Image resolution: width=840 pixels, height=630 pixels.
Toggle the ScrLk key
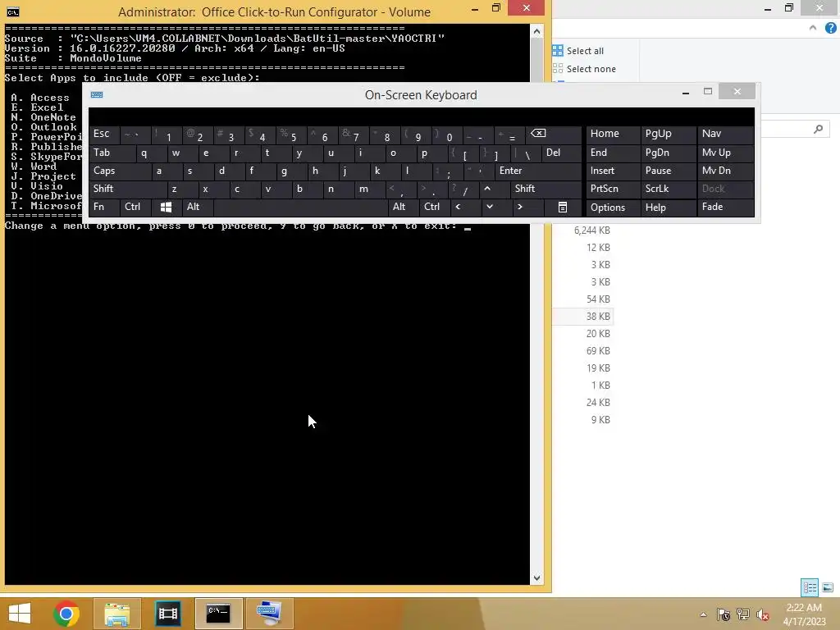pos(667,189)
